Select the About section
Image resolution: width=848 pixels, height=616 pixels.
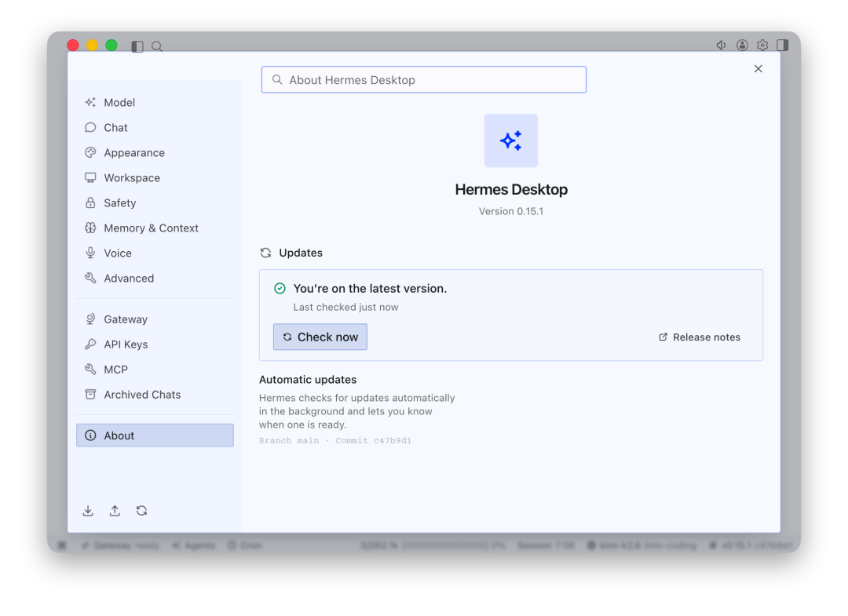[155, 436]
